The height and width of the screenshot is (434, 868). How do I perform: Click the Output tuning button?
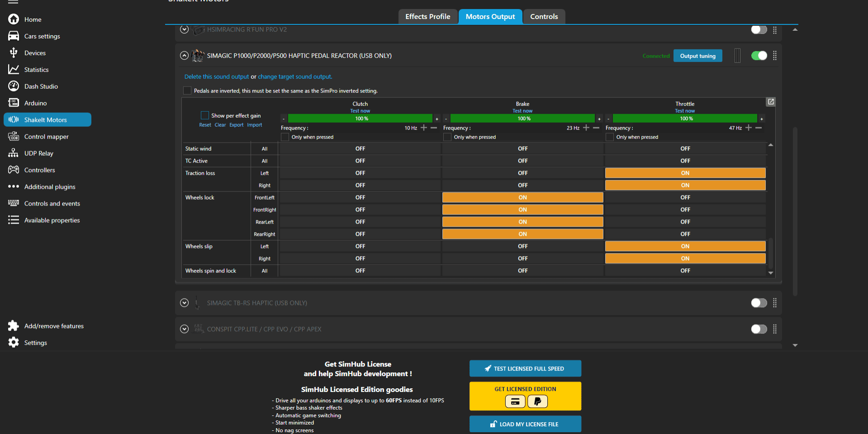pyautogui.click(x=697, y=56)
